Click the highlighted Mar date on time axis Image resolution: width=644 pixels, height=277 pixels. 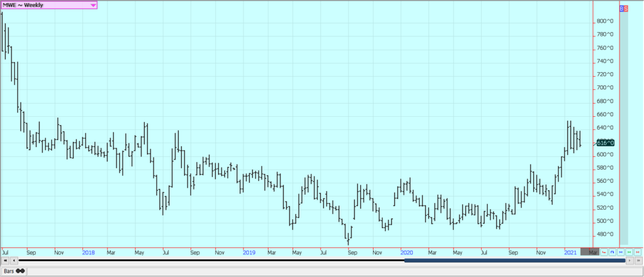(590, 252)
